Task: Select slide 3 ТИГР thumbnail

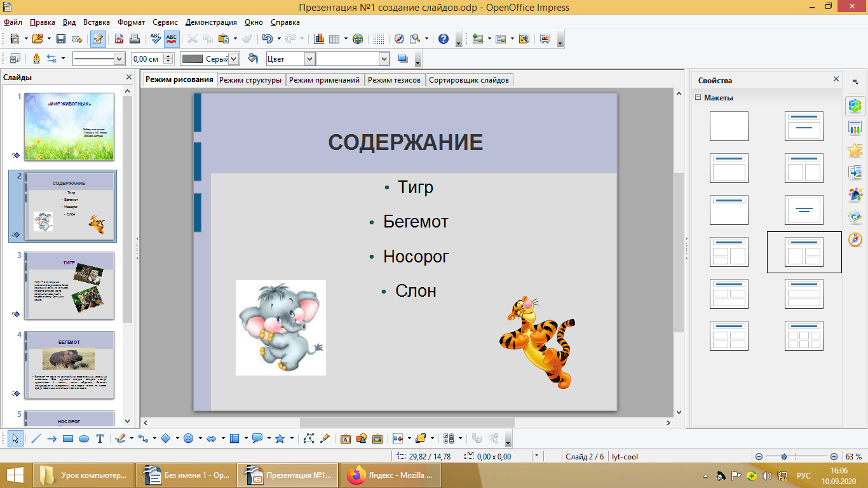Action: click(x=69, y=285)
